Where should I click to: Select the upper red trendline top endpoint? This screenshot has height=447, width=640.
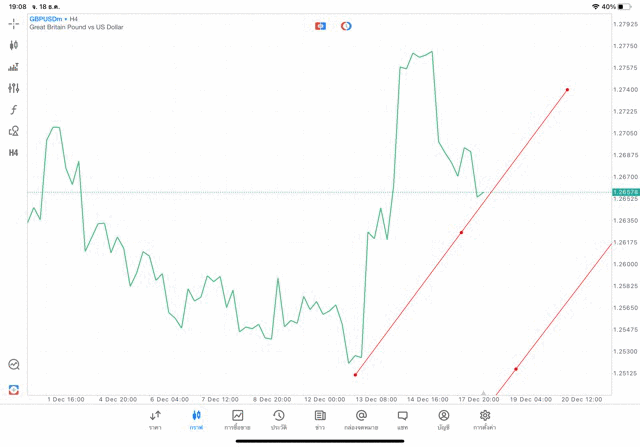[567, 90]
